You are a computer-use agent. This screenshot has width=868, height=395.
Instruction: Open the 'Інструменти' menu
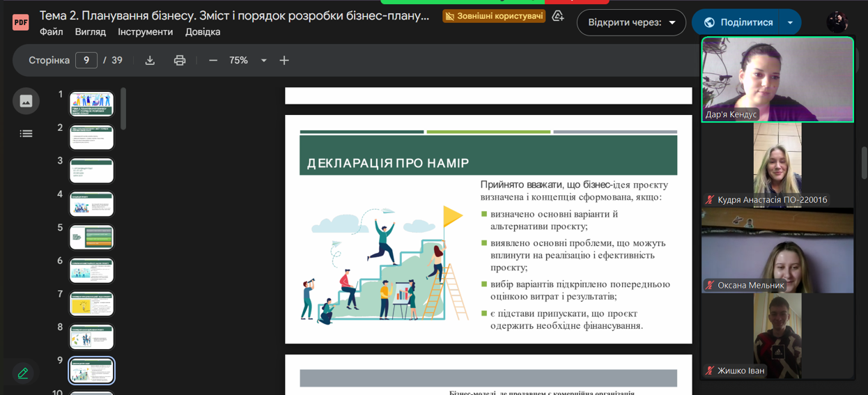145,32
